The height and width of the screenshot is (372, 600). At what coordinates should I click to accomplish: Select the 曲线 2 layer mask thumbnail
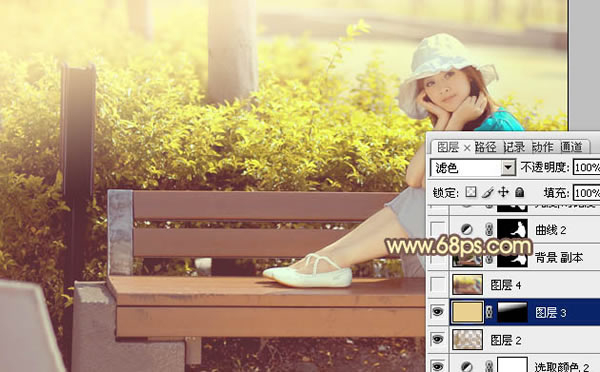click(512, 229)
